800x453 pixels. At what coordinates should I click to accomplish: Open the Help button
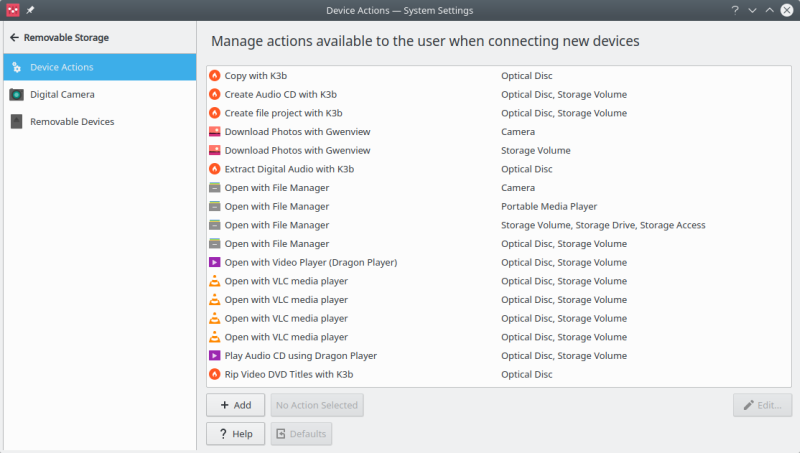pyautogui.click(x=235, y=434)
